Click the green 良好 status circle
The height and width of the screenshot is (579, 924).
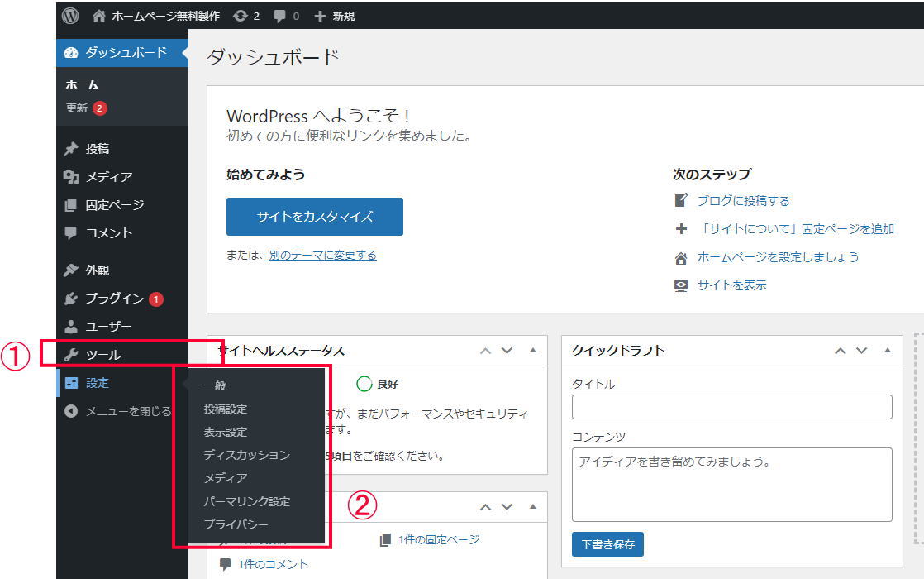(x=364, y=384)
